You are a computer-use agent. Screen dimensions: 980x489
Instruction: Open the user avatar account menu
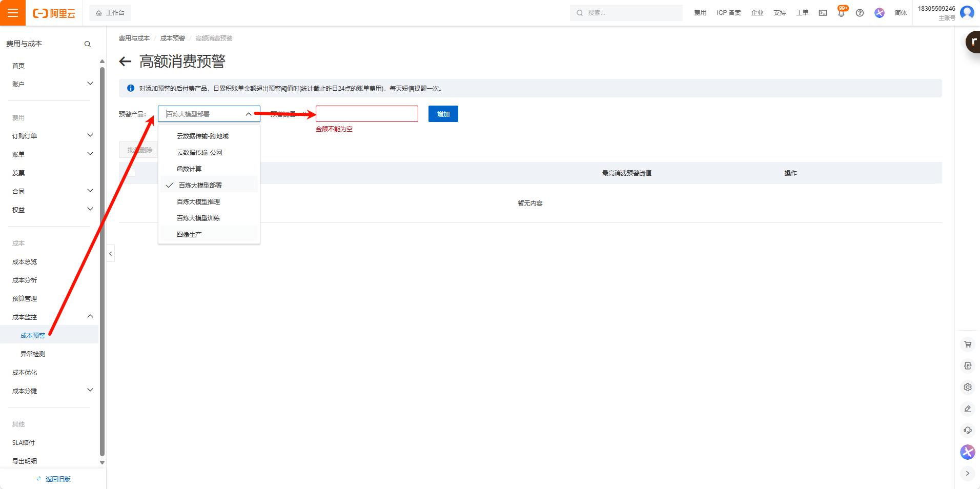(967, 12)
